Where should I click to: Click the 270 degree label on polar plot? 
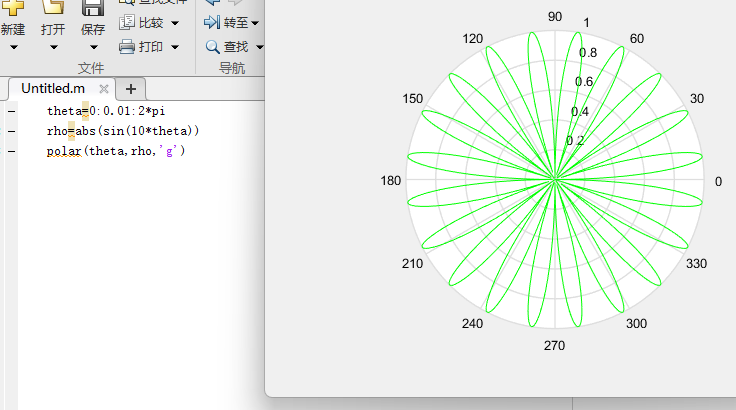554,346
